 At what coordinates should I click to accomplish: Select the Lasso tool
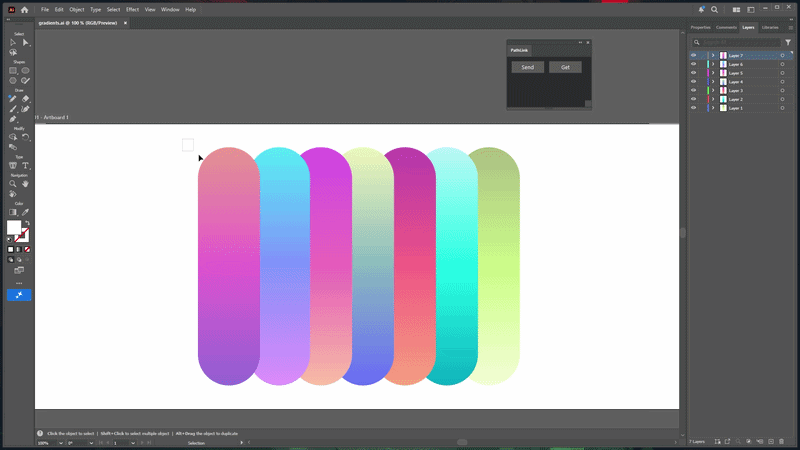point(13,53)
